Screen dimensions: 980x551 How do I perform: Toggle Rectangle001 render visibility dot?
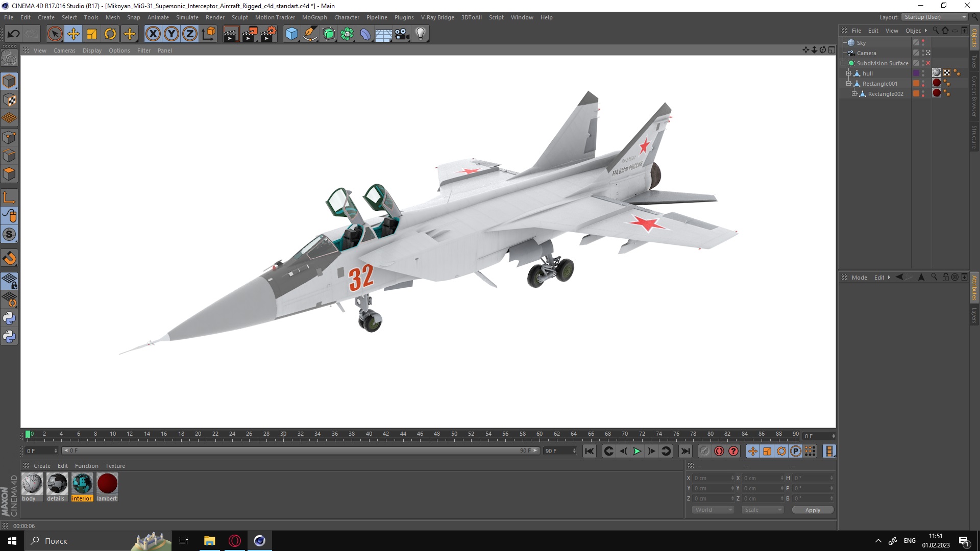pyautogui.click(x=923, y=85)
